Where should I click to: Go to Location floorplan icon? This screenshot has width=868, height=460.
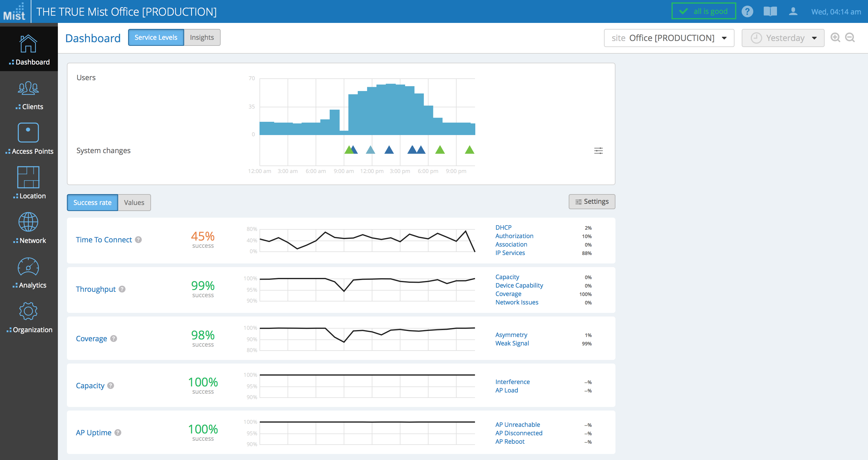[28, 177]
